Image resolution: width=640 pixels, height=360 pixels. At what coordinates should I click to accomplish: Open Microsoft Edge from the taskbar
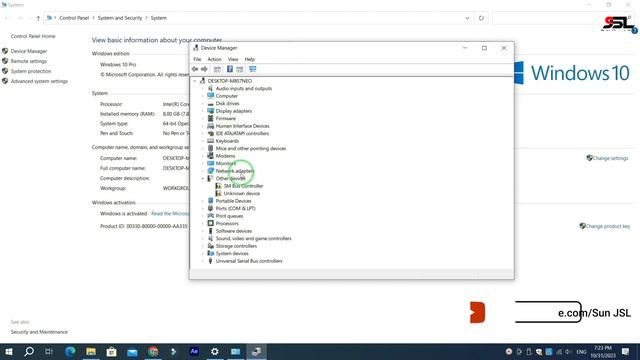(70, 351)
